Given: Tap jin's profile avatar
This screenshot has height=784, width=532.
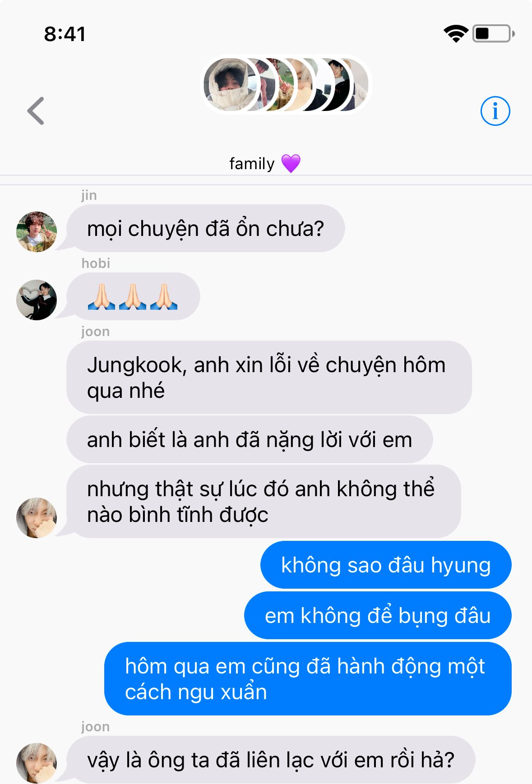Looking at the screenshot, I should [x=37, y=231].
